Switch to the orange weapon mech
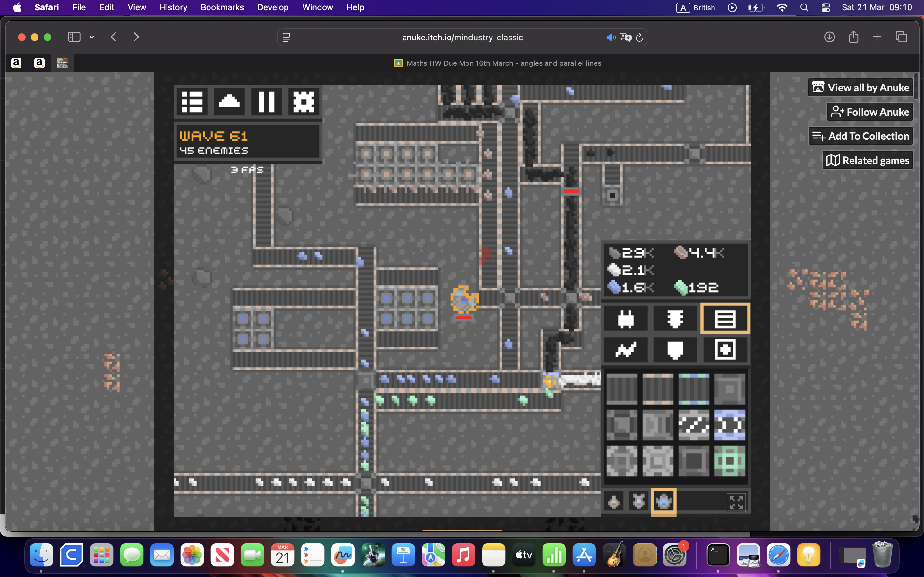This screenshot has width=924, height=577. click(613, 501)
